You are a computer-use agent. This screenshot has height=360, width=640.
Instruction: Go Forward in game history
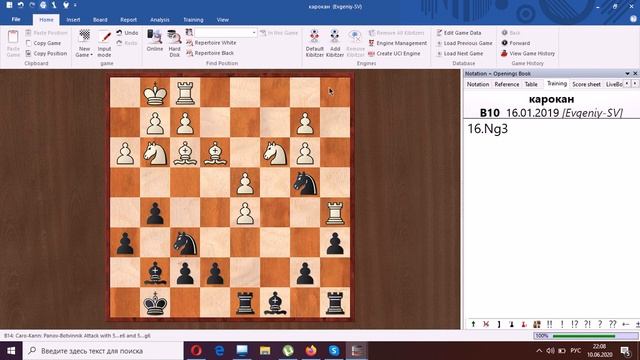click(x=516, y=43)
